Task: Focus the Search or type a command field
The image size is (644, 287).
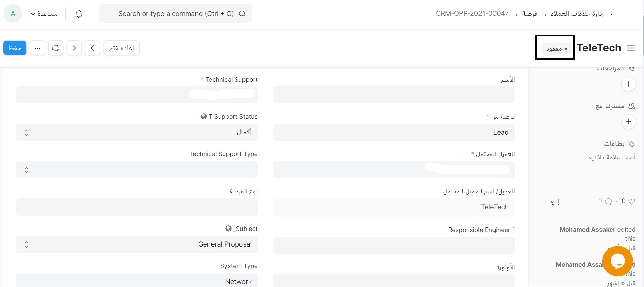Action: pos(176,14)
